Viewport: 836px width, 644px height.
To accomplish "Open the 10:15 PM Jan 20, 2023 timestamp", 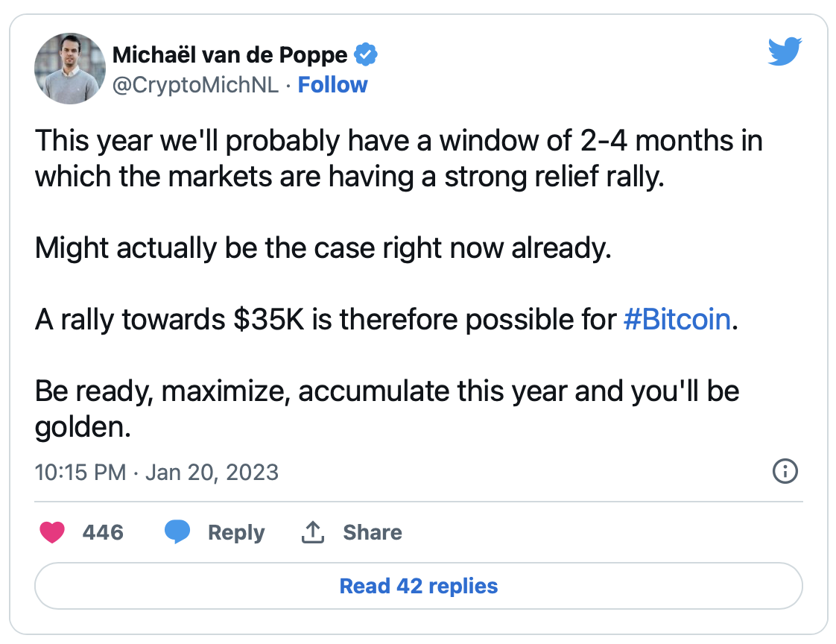I will (x=156, y=473).
